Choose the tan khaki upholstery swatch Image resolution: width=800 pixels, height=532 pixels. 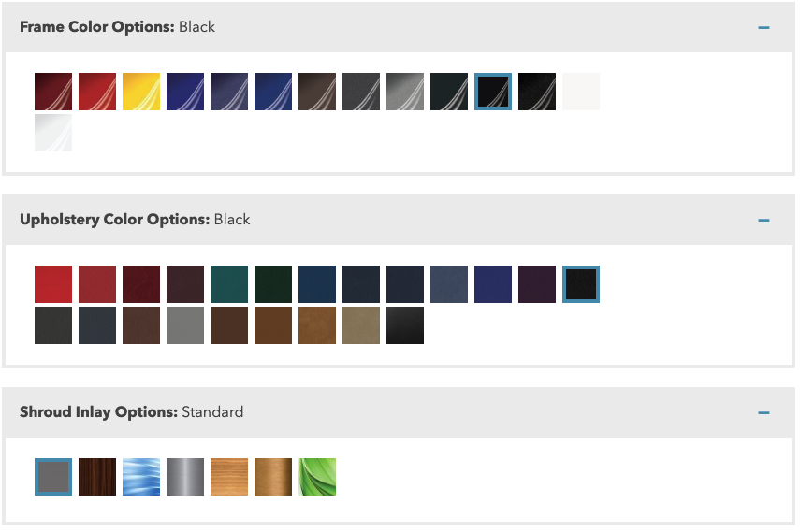(x=361, y=325)
